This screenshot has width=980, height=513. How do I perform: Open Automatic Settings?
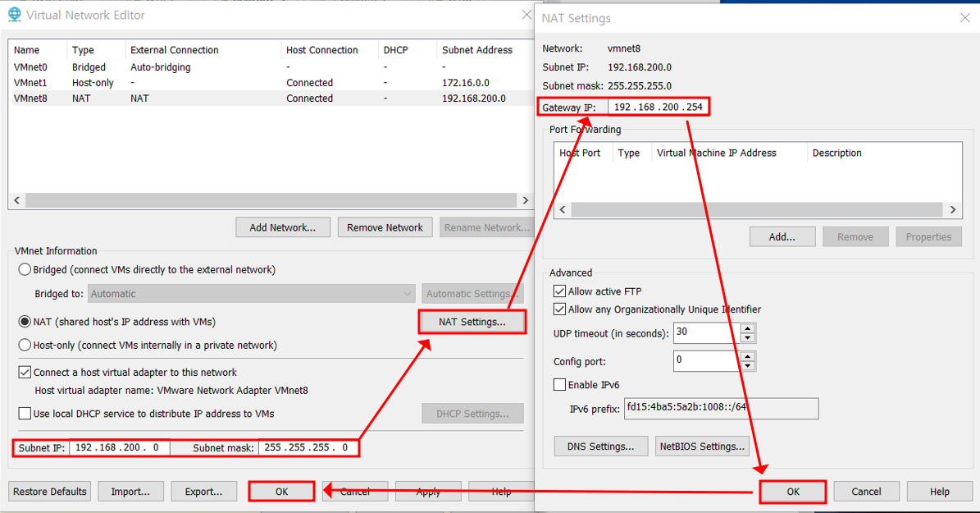point(472,293)
